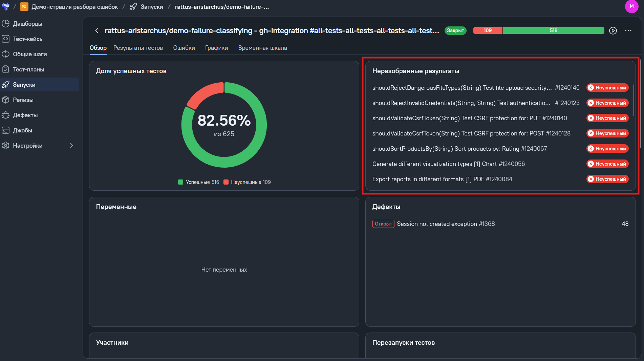Viewport: 644px width, 361px height.
Task: Go back using the left chevron arrow
Action: click(96, 31)
